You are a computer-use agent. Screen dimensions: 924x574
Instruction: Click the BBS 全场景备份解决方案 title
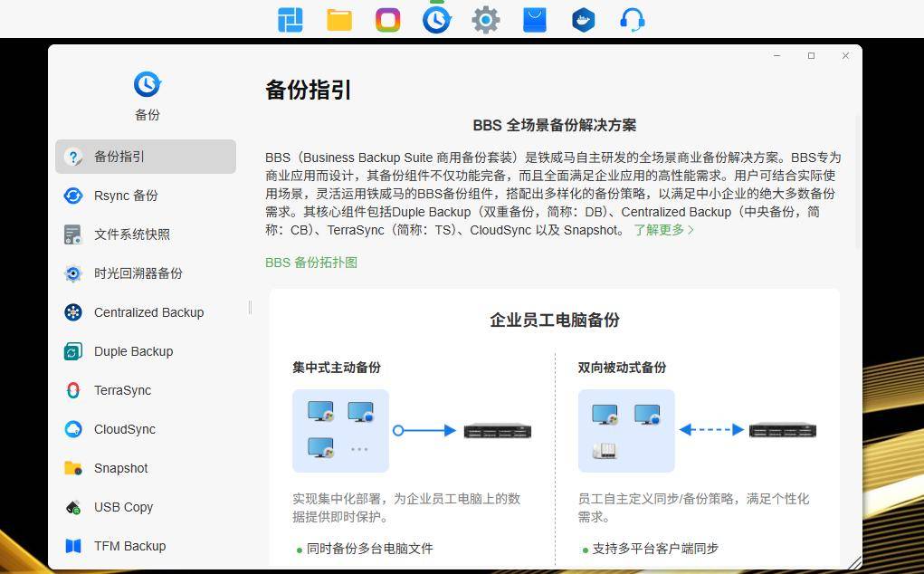pyautogui.click(x=555, y=125)
